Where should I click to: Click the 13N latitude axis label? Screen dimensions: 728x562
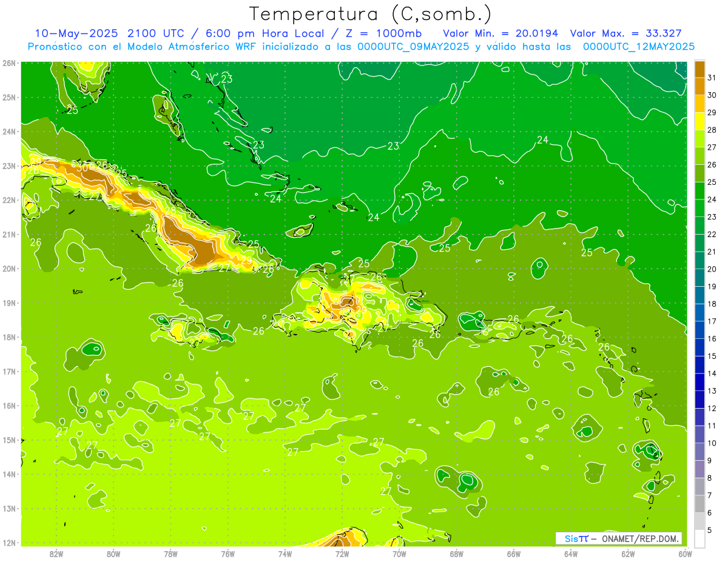click(x=9, y=509)
